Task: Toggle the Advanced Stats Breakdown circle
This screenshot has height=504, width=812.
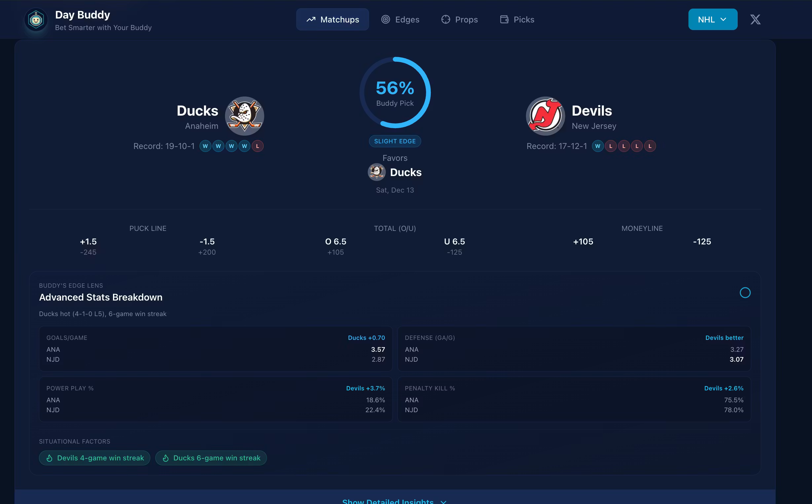Action: (745, 293)
